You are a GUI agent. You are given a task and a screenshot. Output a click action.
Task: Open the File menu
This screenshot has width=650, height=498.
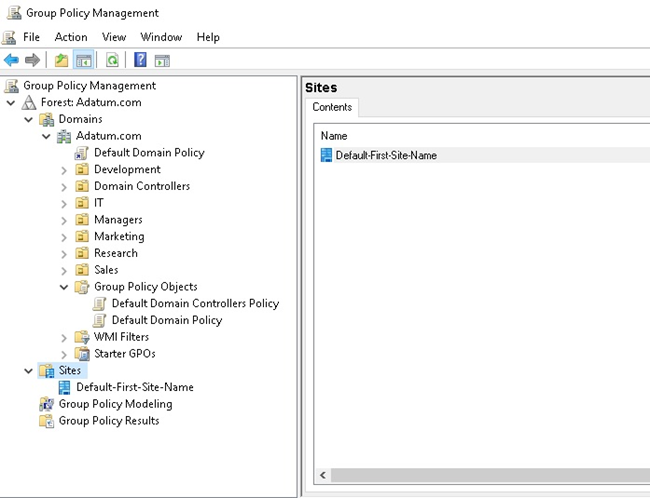(x=32, y=37)
